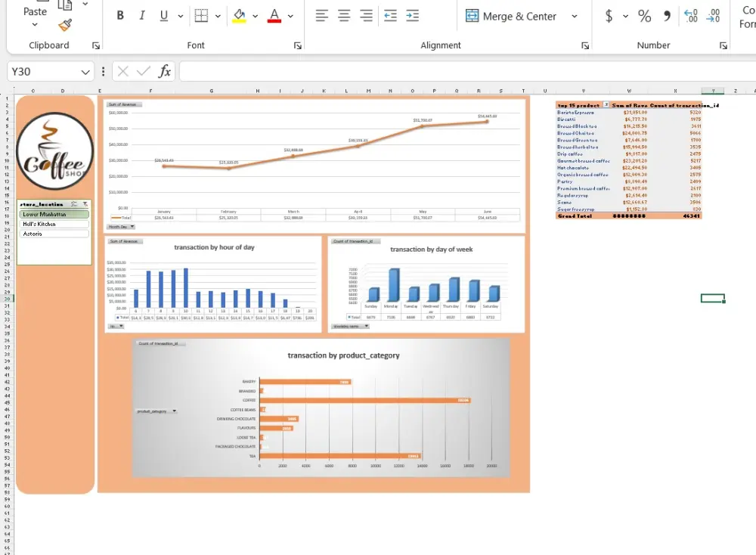Select 'transaction by day of week' title

point(431,250)
